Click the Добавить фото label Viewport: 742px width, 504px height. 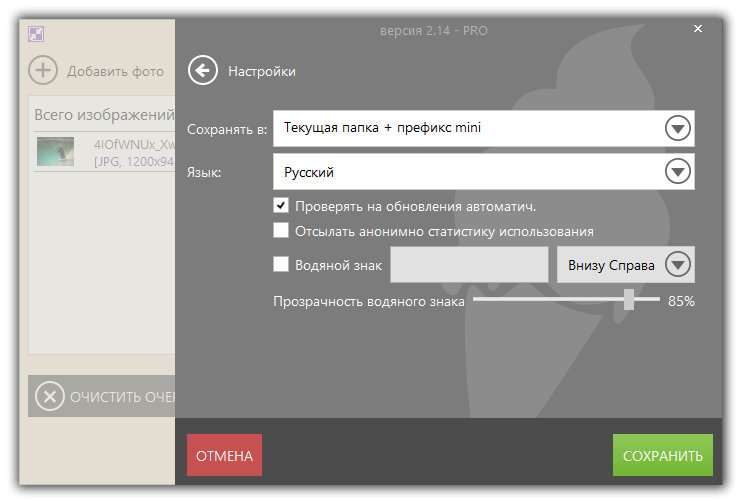click(115, 71)
